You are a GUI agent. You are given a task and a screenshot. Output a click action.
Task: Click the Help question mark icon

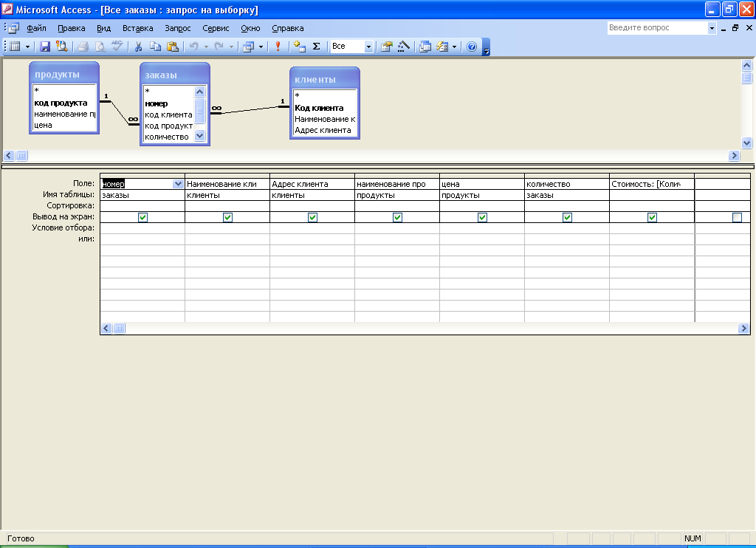pos(472,47)
